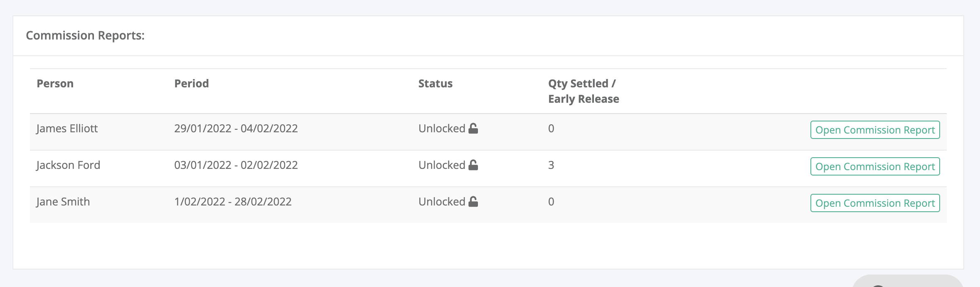Click the name Jane Smith
This screenshot has height=287, width=980.
click(x=63, y=202)
